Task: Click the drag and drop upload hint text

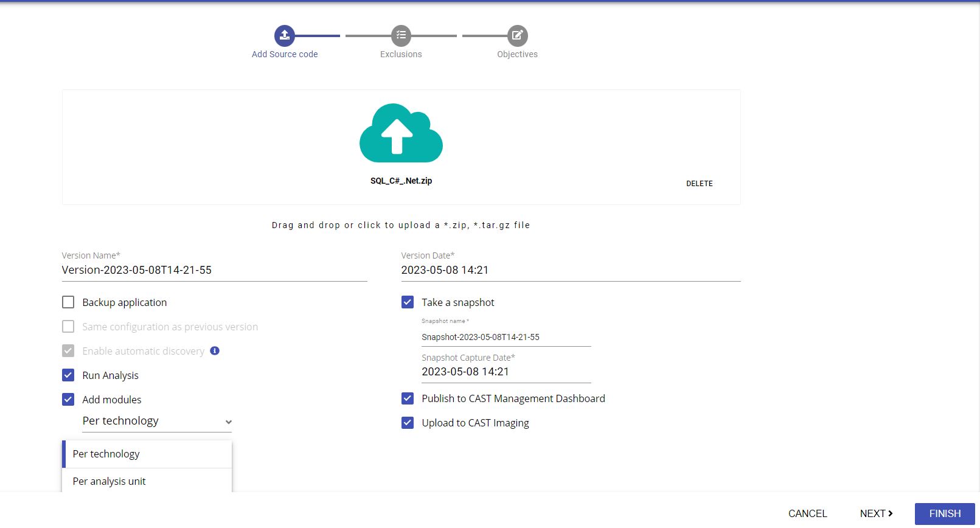Action: tap(401, 225)
